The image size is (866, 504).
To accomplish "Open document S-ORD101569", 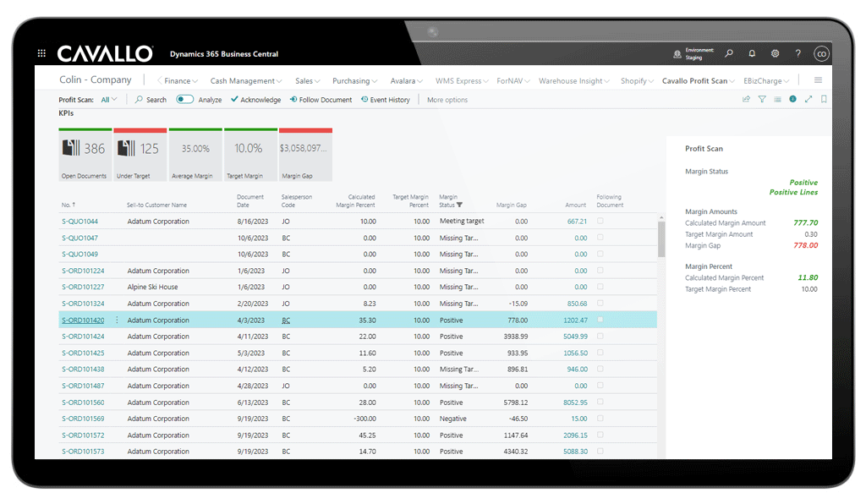I will pos(83,419).
